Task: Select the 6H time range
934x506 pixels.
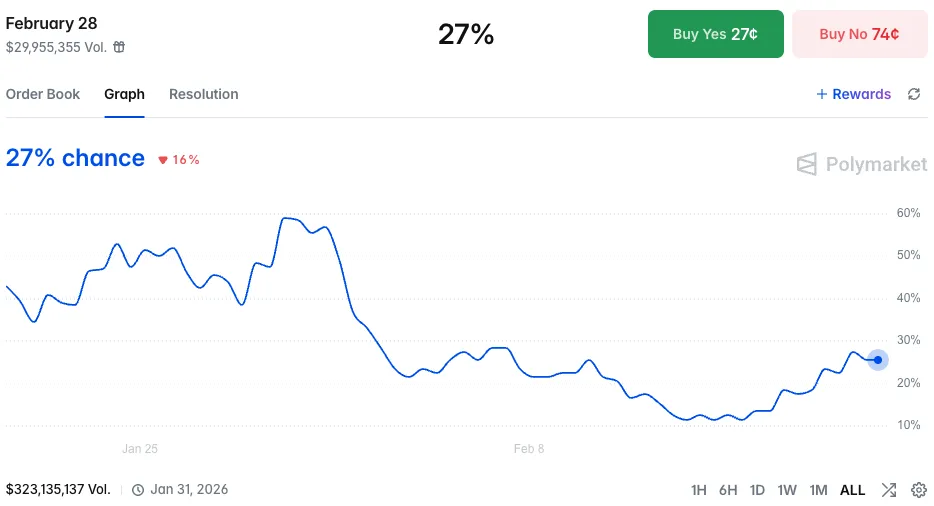Action: [x=728, y=490]
